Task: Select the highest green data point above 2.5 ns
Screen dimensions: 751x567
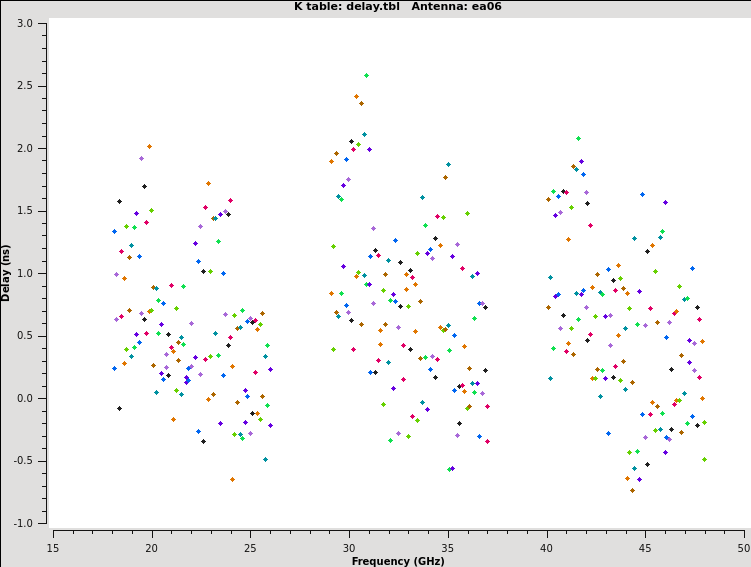Action: click(x=366, y=75)
